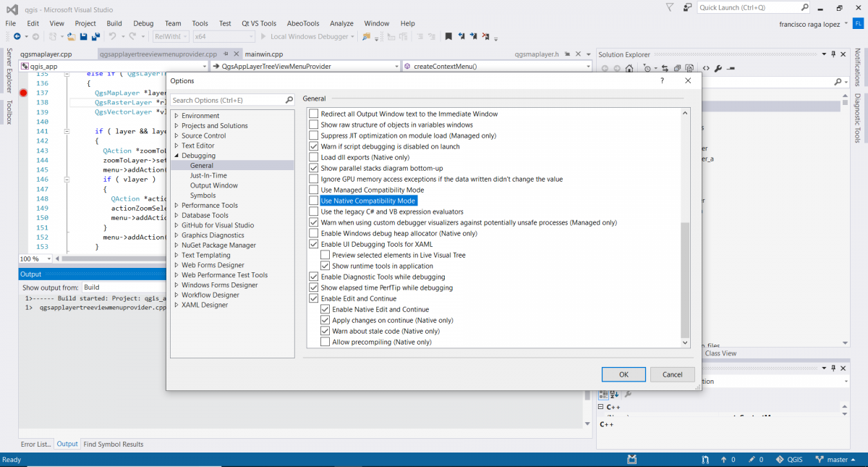868x467 pixels.
Task: Cancel the Options dialog
Action: [x=672, y=374]
